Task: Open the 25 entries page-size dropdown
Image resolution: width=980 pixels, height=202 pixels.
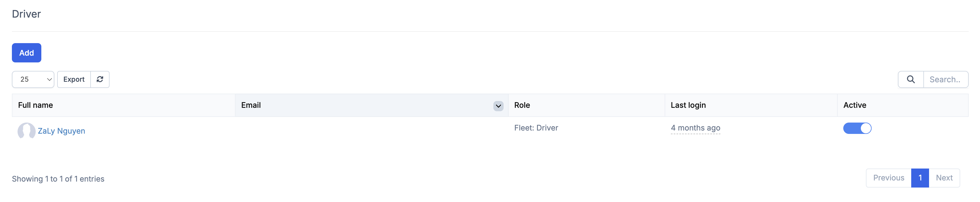Action: point(33,79)
